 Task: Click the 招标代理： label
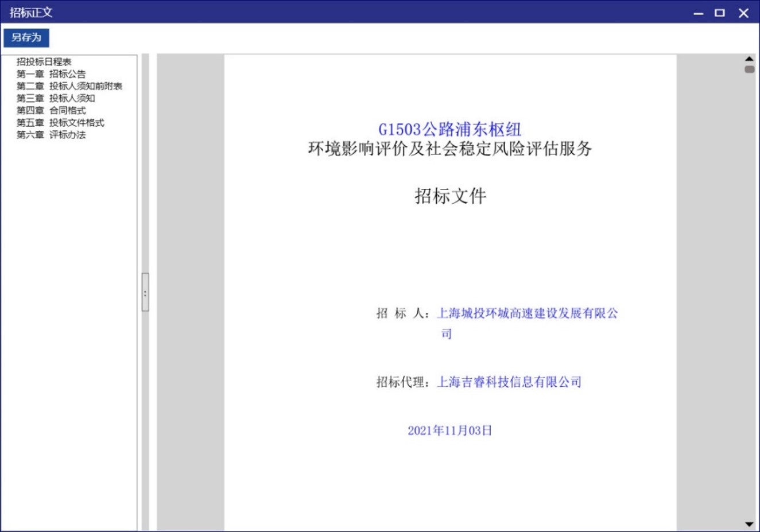[x=404, y=382]
